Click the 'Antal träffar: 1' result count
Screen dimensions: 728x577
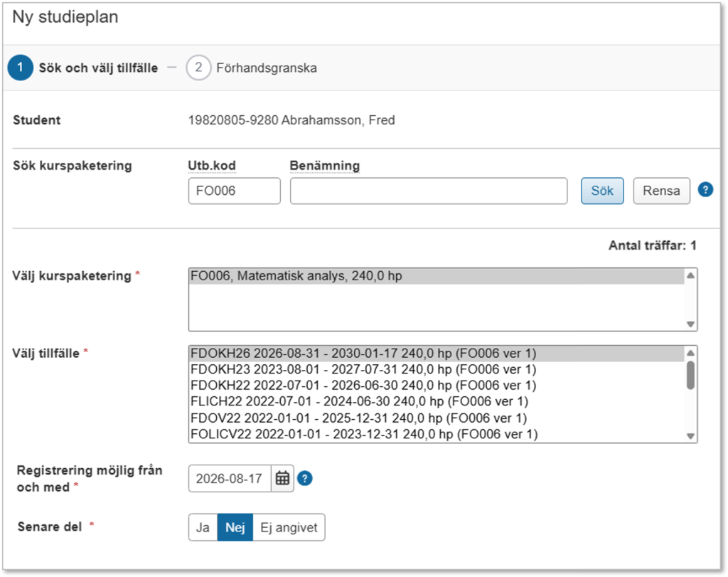coord(653,245)
